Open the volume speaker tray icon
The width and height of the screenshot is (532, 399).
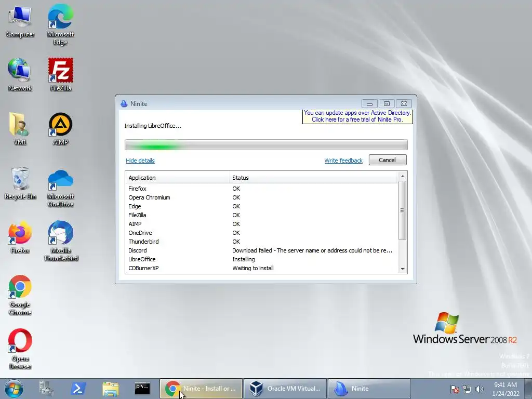coord(479,389)
